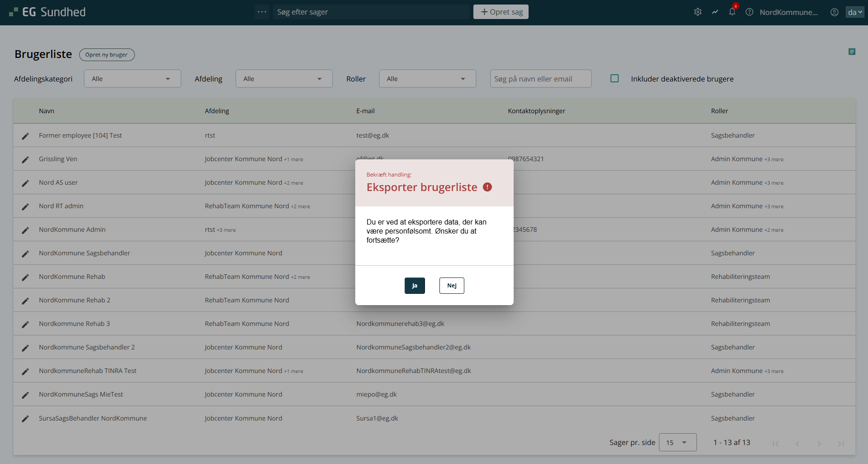Click the help question mark icon

pyautogui.click(x=749, y=12)
